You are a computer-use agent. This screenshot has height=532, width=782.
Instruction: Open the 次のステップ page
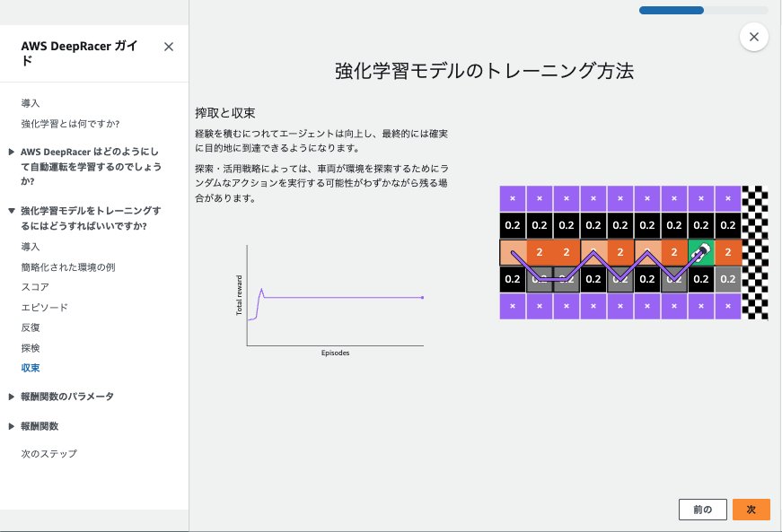47,453
